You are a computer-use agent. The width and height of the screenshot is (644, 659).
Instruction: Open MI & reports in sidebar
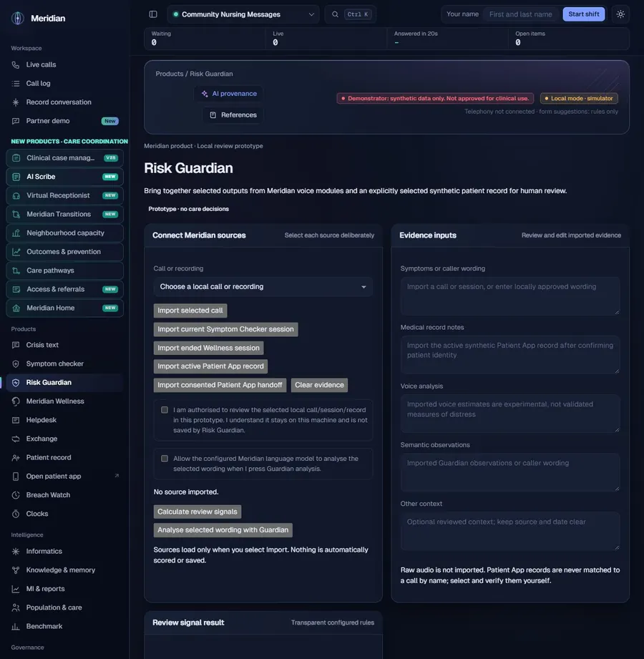(64, 589)
